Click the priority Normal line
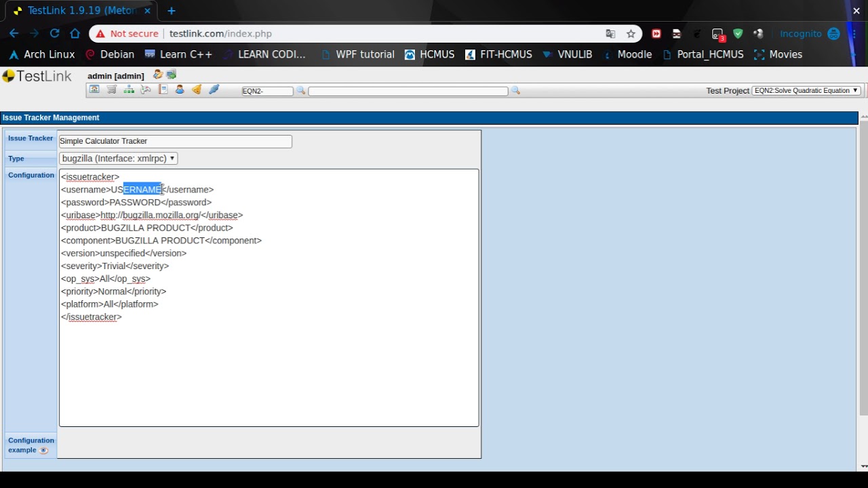Viewport: 868px width, 488px height. coord(113,291)
